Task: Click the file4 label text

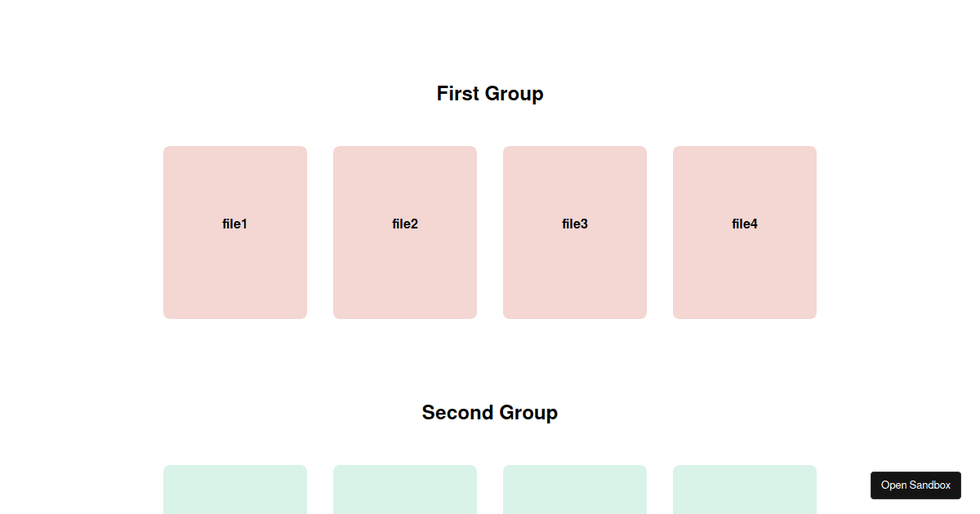Action: coord(744,224)
